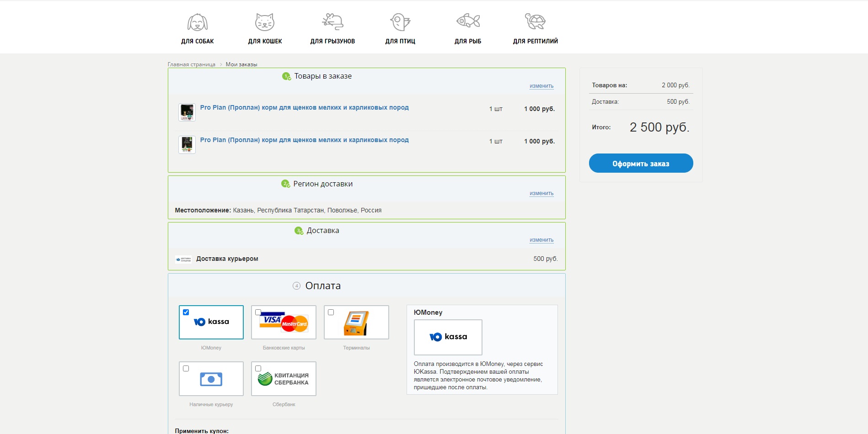Tick the cash to courier checkbox
Screen dimensions: 868x434
point(186,369)
